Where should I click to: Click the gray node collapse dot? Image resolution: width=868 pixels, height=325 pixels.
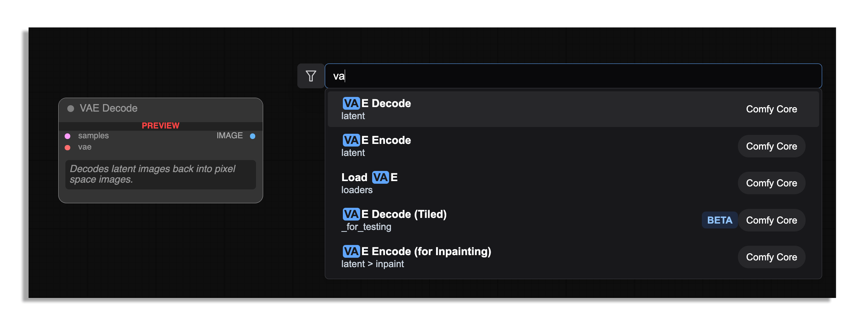[x=71, y=109]
